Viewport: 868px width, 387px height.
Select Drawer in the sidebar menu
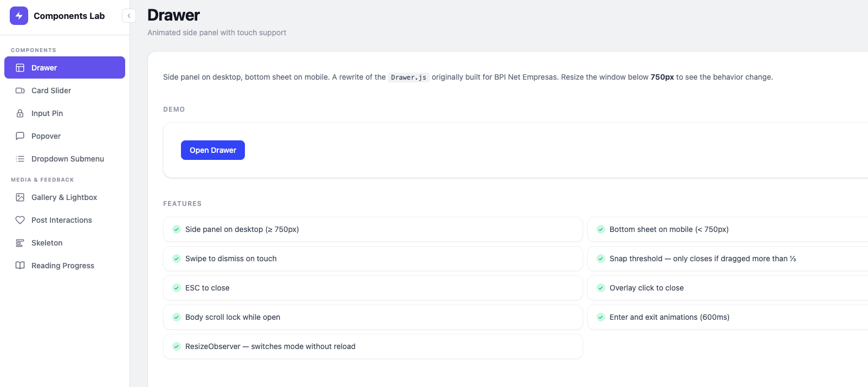tap(64, 68)
